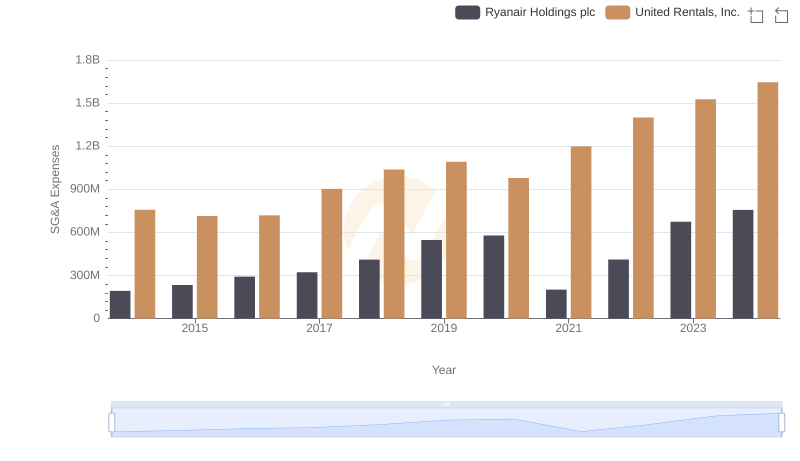This screenshot has width=800, height=461.
Task: Click the dark Ryanair legend color swatch
Action: 467,12
